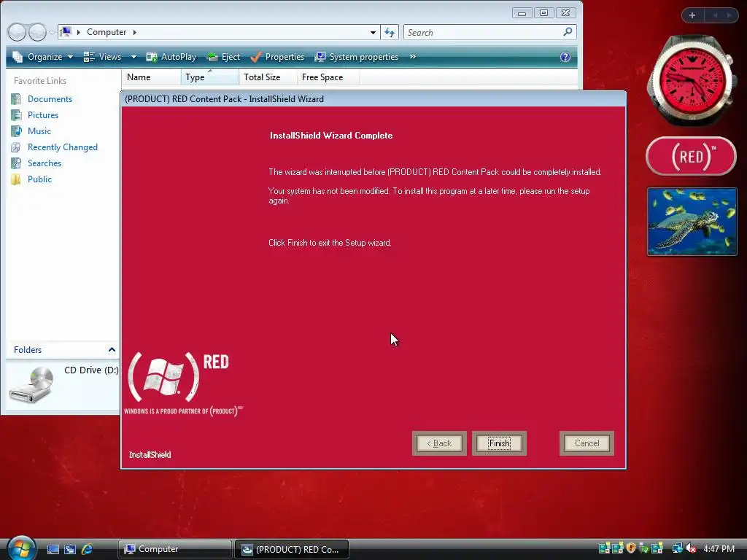This screenshot has width=747, height=560.
Task: Click the Help question mark icon
Action: pyautogui.click(x=565, y=57)
